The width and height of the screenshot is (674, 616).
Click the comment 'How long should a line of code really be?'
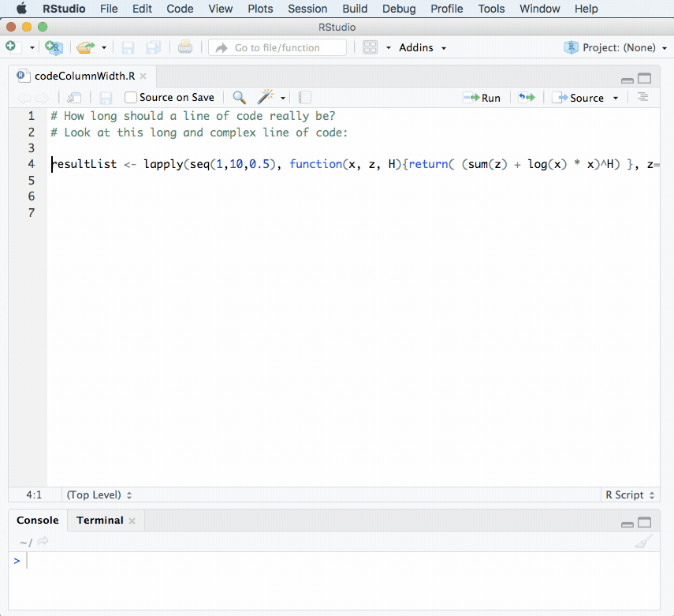[x=192, y=116]
